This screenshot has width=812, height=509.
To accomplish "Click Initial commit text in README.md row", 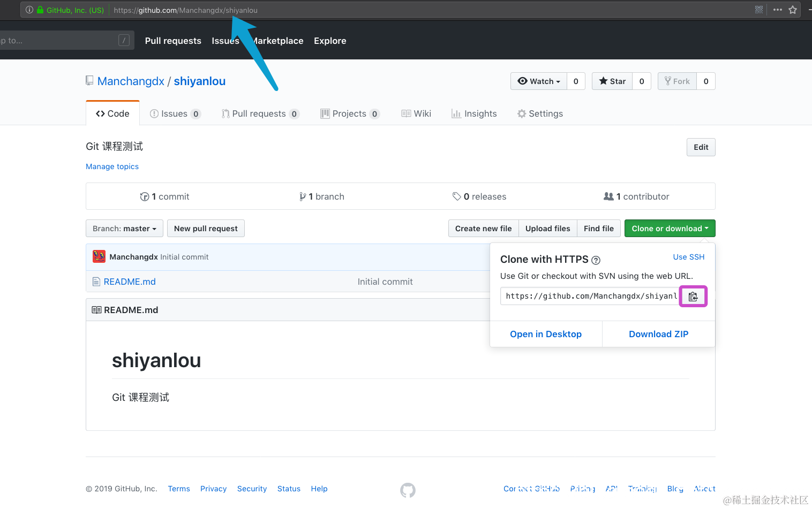I will point(385,282).
